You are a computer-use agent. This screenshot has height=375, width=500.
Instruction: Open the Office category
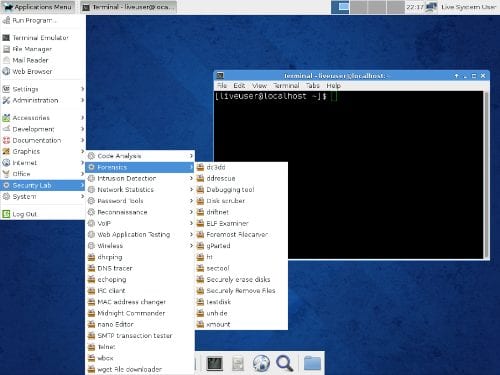pos(43,174)
